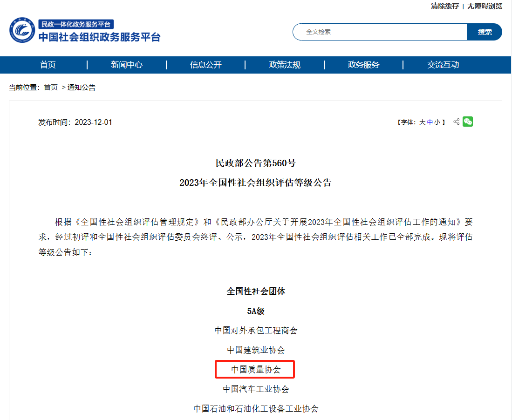Open the 交流互动 navigation tab
Screen dimensions: 512x420
(443, 65)
